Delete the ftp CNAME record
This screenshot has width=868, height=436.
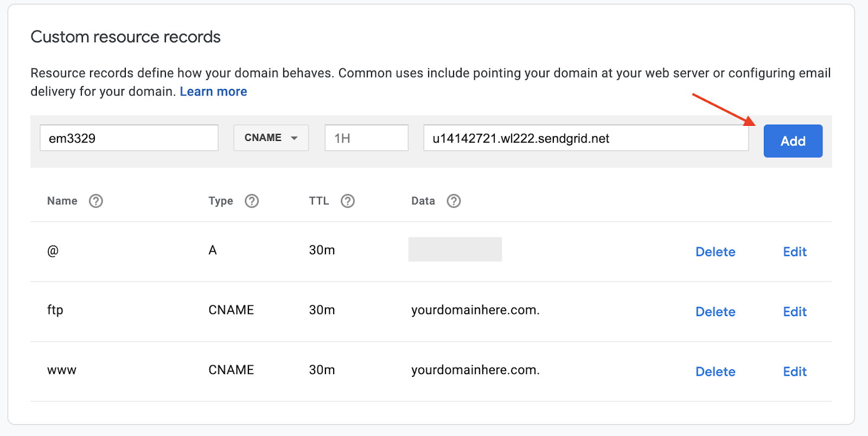click(715, 312)
